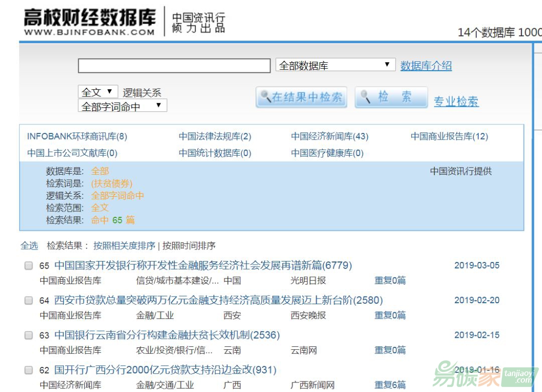This screenshot has height=392, width=542.
Task: Check the box for result 62
Action: click(29, 370)
